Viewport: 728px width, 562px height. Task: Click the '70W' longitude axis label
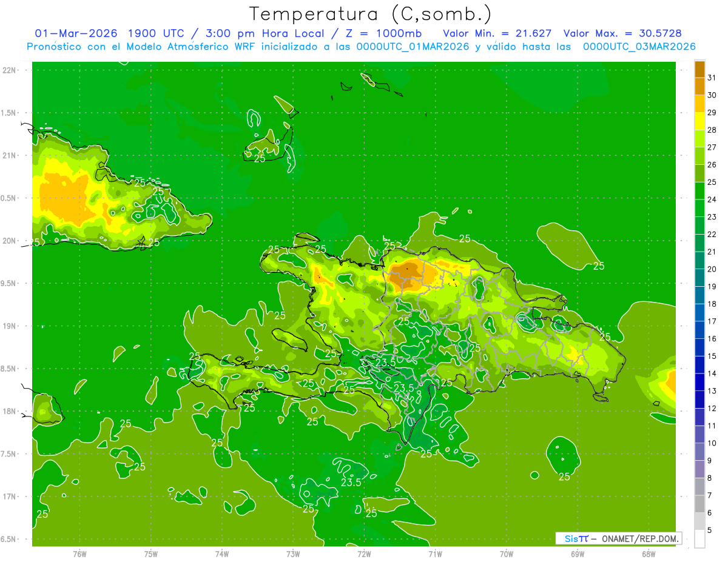point(507,554)
